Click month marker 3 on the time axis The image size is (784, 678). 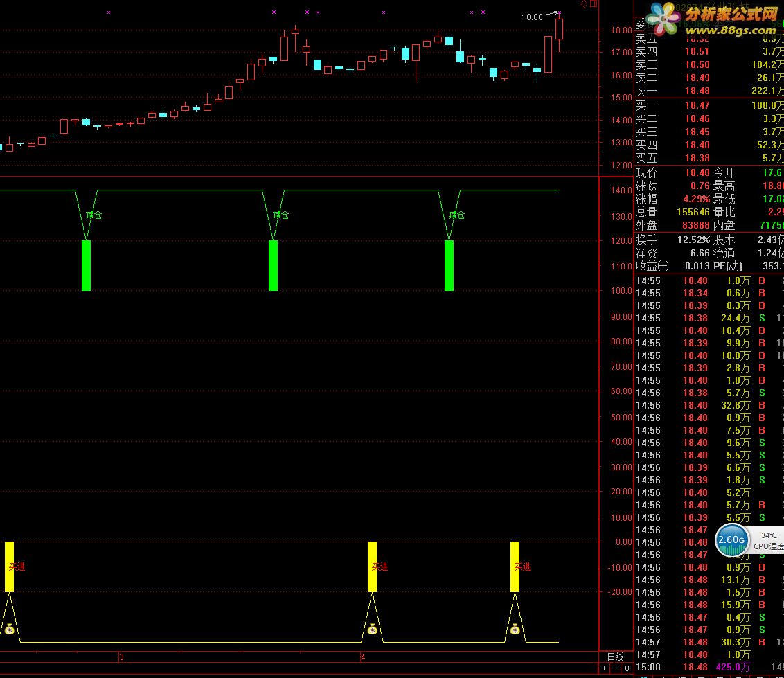point(121,657)
